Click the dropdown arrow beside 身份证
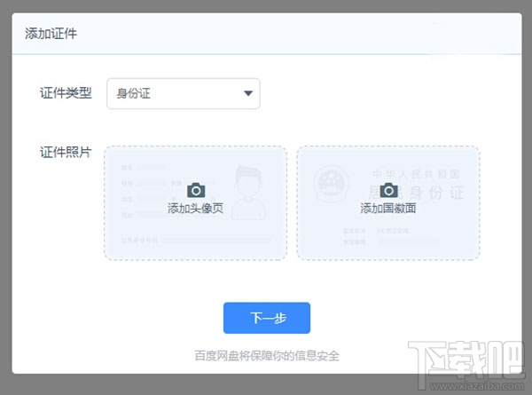The image size is (532, 395). [x=248, y=93]
